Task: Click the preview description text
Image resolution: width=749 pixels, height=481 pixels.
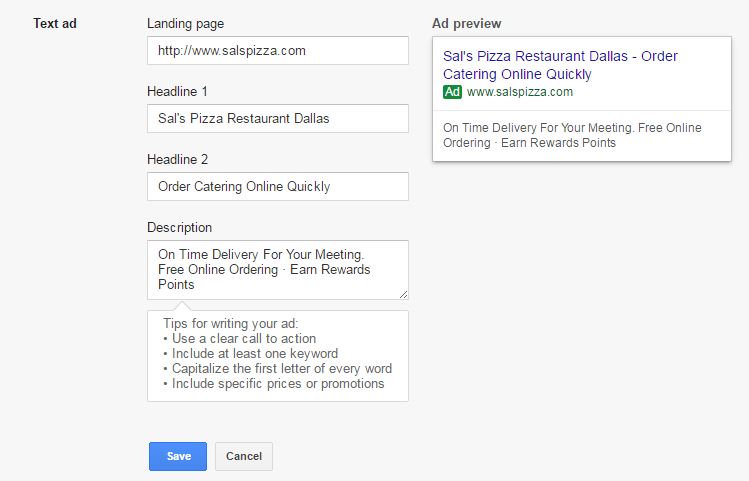Action: [572, 135]
